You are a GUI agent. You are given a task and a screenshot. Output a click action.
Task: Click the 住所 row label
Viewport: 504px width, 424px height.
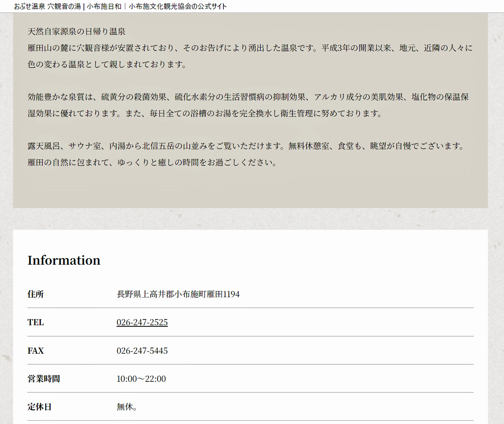pyautogui.click(x=35, y=294)
